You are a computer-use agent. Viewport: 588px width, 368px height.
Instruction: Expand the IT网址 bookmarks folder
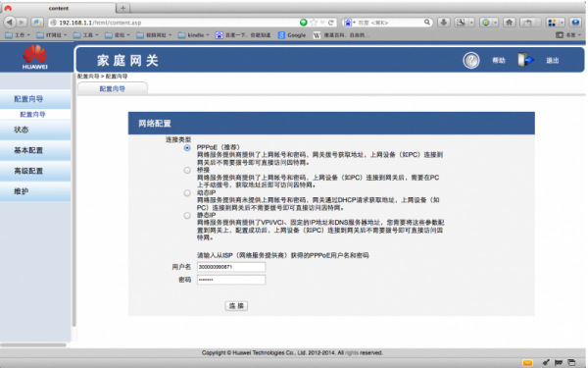(x=52, y=35)
